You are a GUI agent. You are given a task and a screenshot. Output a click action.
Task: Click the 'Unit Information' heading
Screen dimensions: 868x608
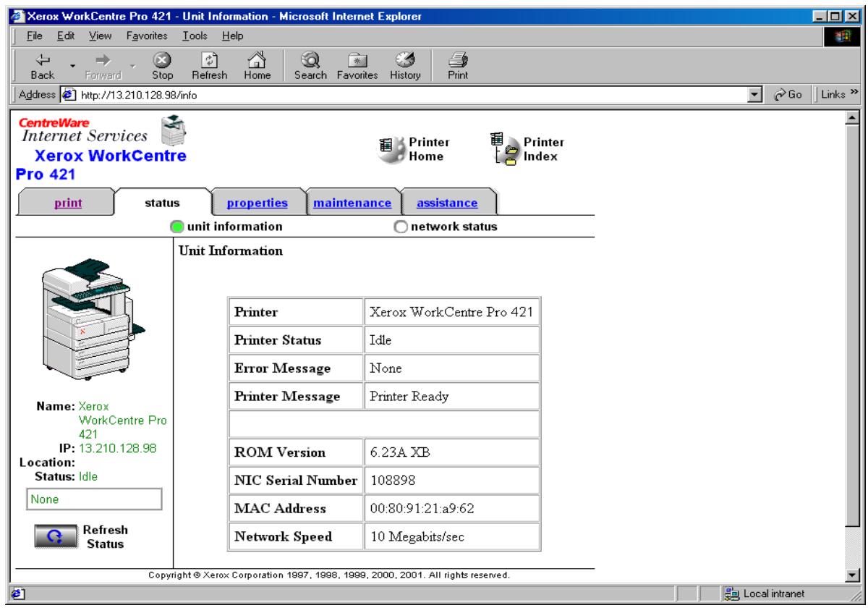(230, 251)
